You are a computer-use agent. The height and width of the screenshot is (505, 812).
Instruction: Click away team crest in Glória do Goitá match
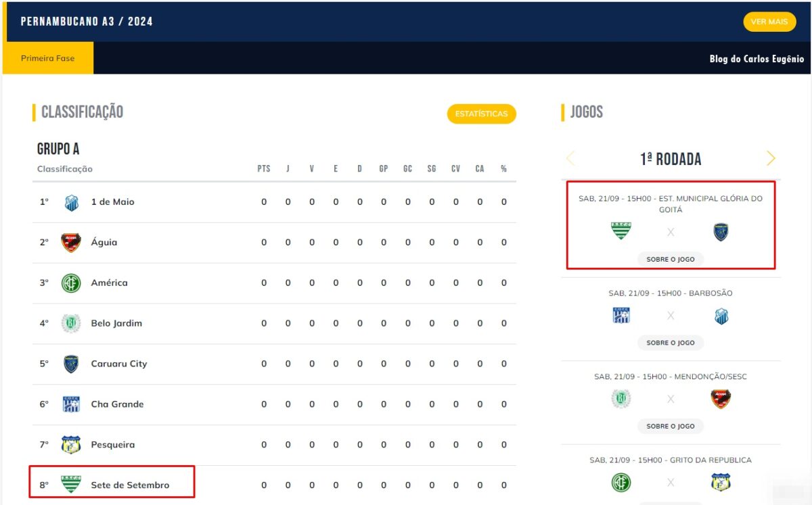click(x=721, y=233)
